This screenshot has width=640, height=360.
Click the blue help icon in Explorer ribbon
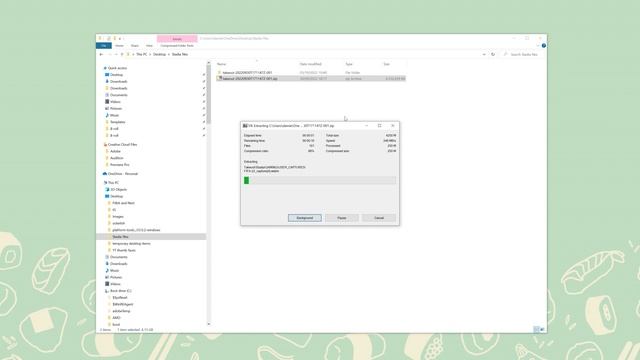[544, 45]
